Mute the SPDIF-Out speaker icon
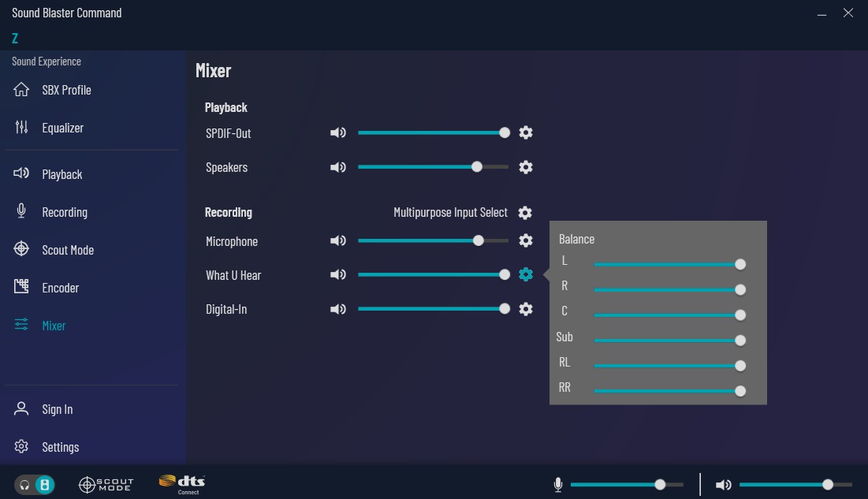Screen dimensions: 868x499 click(x=337, y=133)
